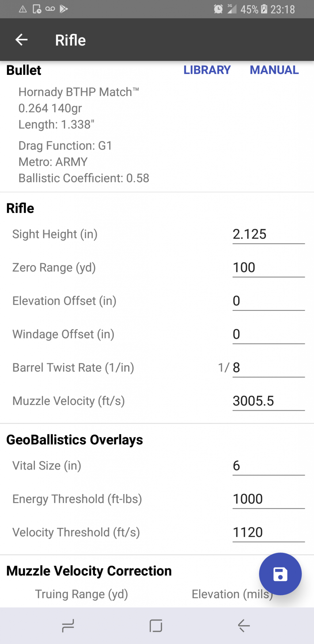Tap the alarm clock status icon

coord(218,9)
